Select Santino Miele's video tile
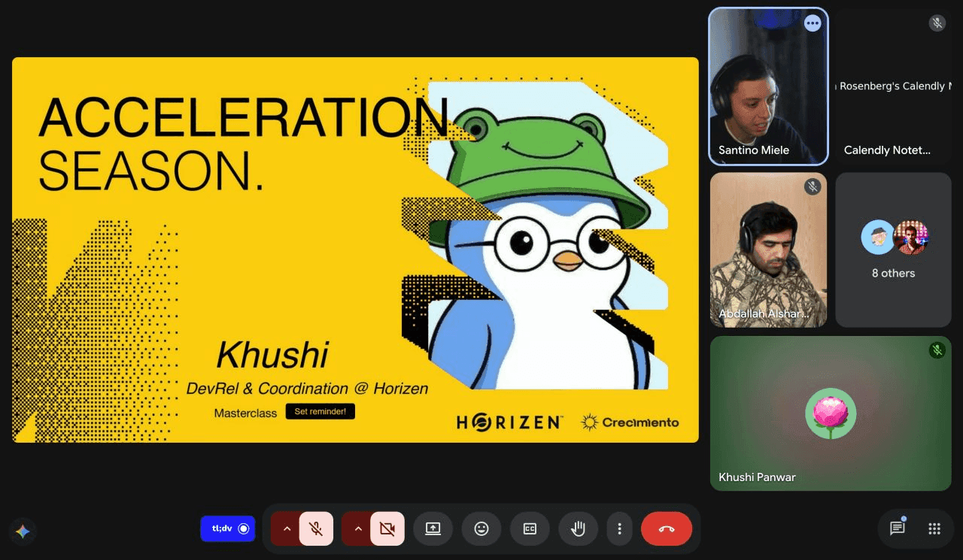 click(768, 86)
